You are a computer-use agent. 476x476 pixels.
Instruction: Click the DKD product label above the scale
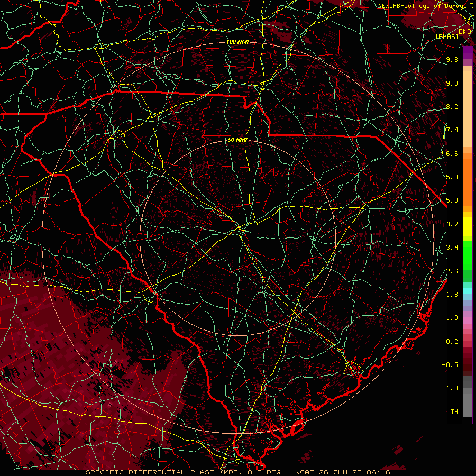(465, 32)
